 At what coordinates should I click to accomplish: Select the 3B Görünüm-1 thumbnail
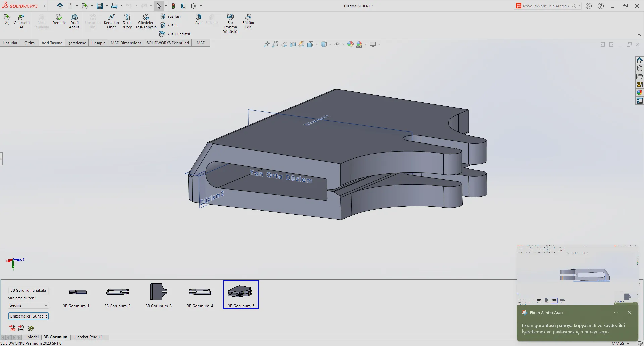[76, 295]
